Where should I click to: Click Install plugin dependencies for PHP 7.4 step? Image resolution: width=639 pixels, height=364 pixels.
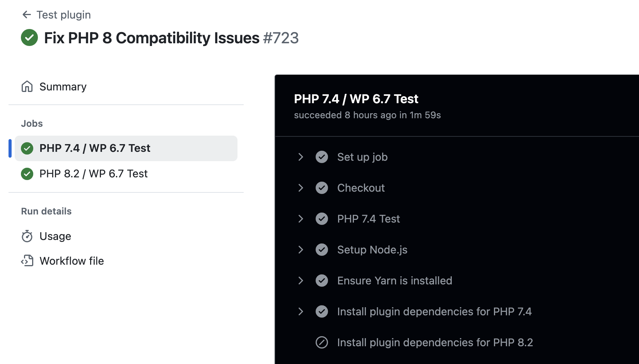tap(434, 311)
